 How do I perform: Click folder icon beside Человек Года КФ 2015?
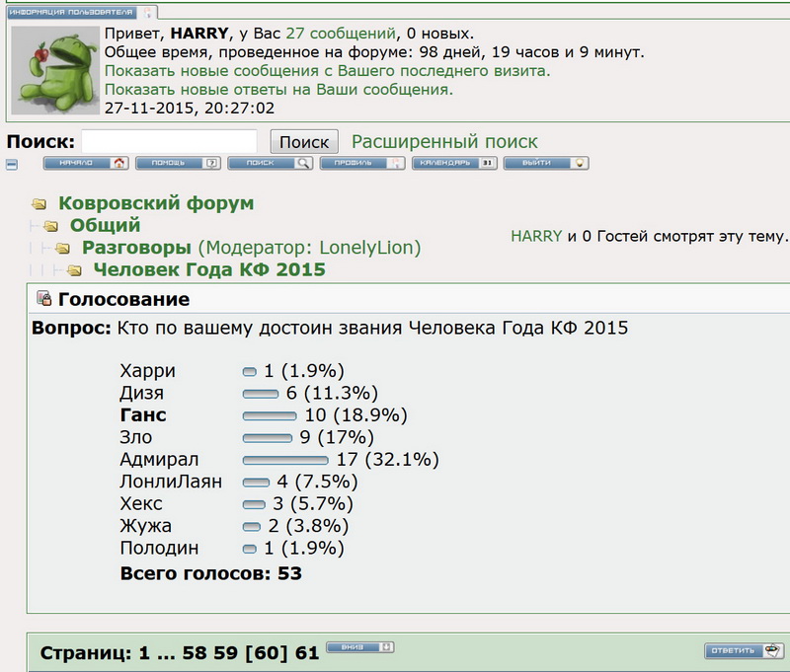74,270
